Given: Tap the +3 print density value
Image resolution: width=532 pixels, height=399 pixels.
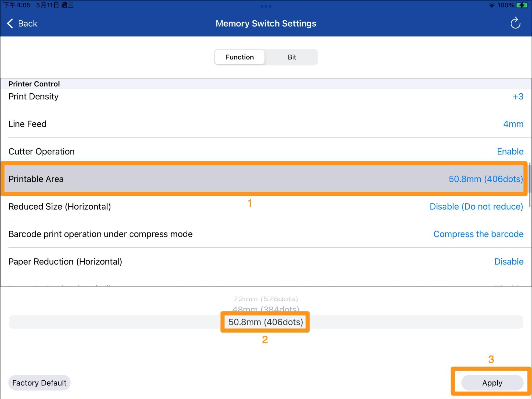Looking at the screenshot, I should (518, 97).
